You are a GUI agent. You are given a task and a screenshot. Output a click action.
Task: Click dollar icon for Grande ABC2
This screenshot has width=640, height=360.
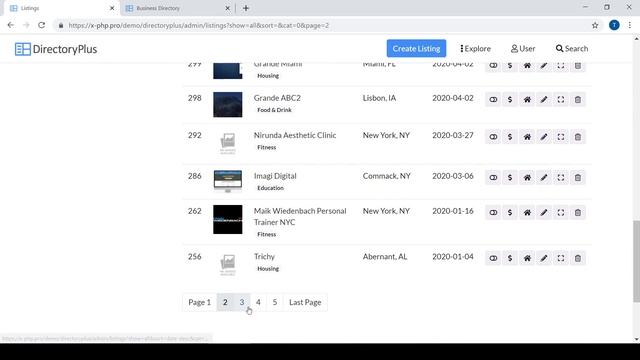(510, 100)
